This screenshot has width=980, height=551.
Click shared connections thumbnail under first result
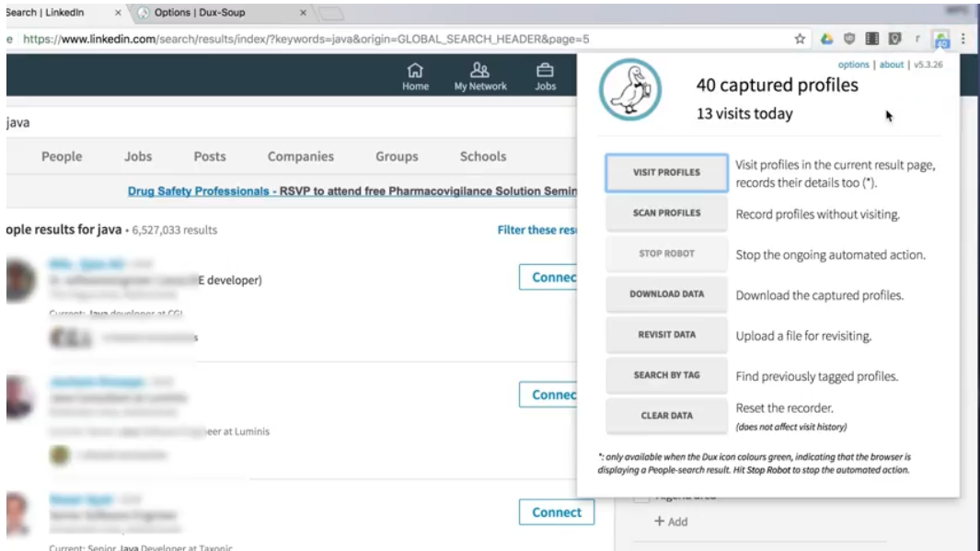(x=70, y=338)
